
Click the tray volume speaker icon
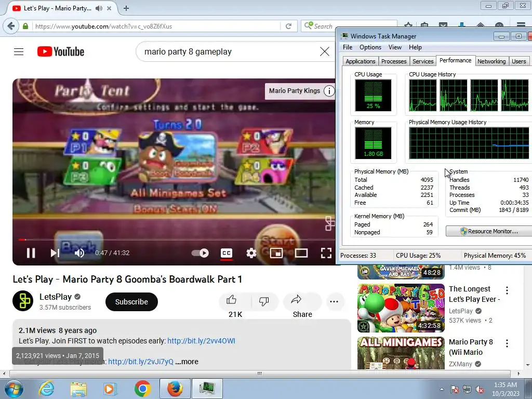pos(480,390)
